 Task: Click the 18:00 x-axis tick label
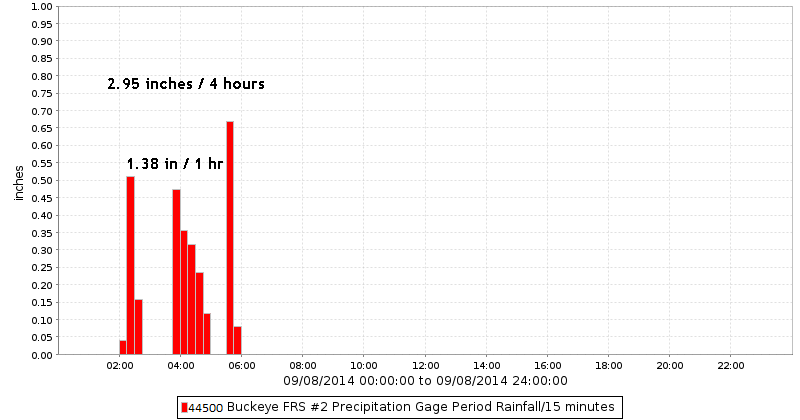609,366
